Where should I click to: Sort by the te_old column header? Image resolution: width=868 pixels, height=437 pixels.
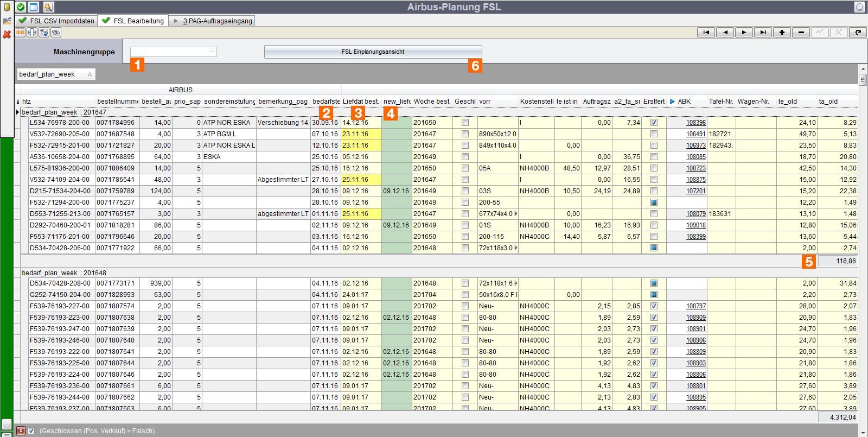pyautogui.click(x=797, y=101)
